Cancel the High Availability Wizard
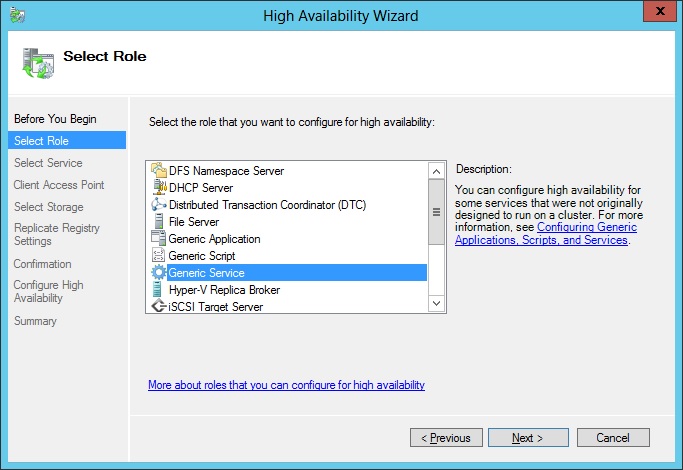 click(613, 437)
